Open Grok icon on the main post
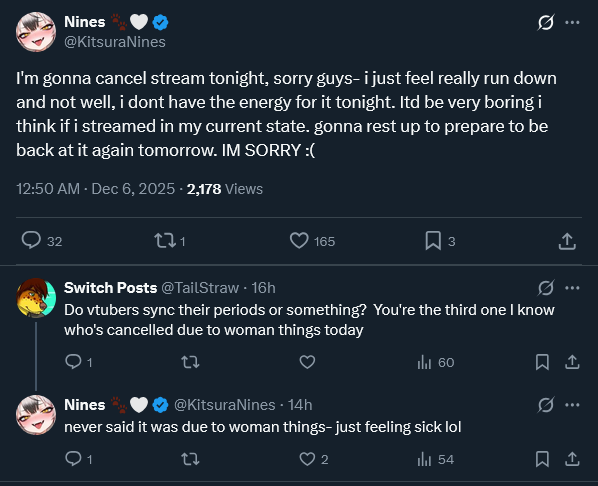Screen dimensions: 598x486 pos(546,23)
